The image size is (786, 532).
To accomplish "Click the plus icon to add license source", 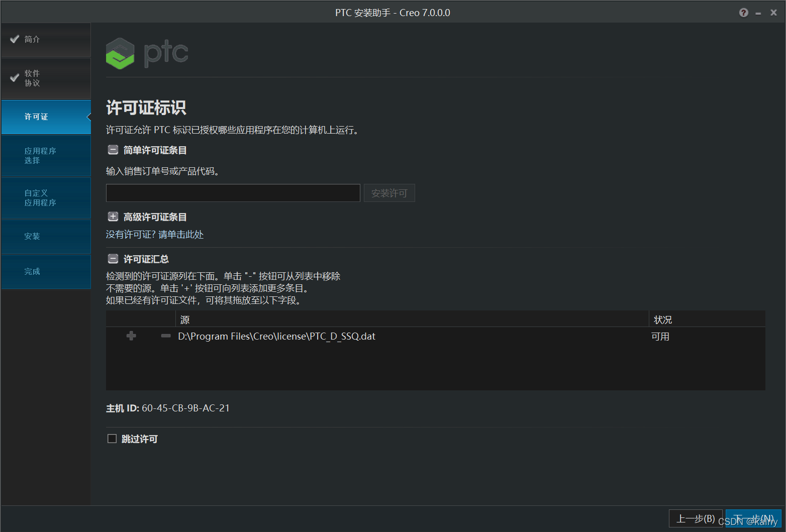I will tap(131, 336).
